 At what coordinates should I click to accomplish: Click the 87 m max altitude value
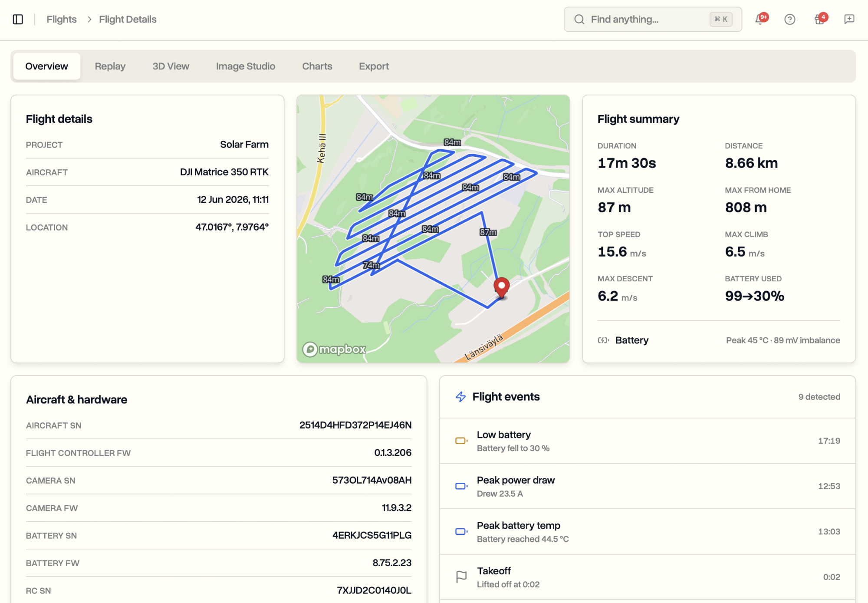(x=614, y=208)
